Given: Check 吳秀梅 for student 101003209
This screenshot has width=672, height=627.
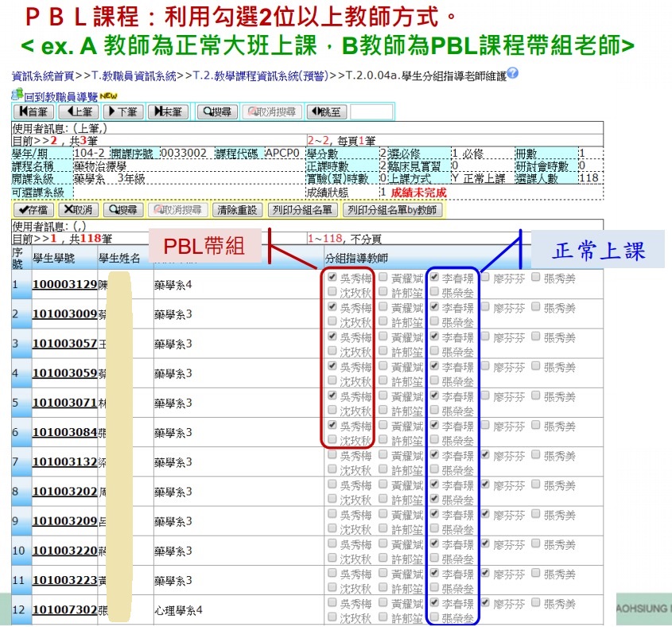Looking at the screenshot, I should [332, 514].
